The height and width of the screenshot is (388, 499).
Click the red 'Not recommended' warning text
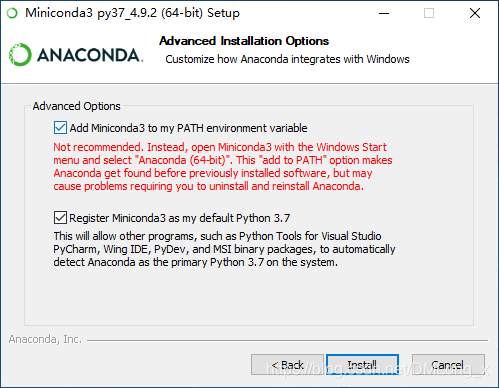coord(223,166)
